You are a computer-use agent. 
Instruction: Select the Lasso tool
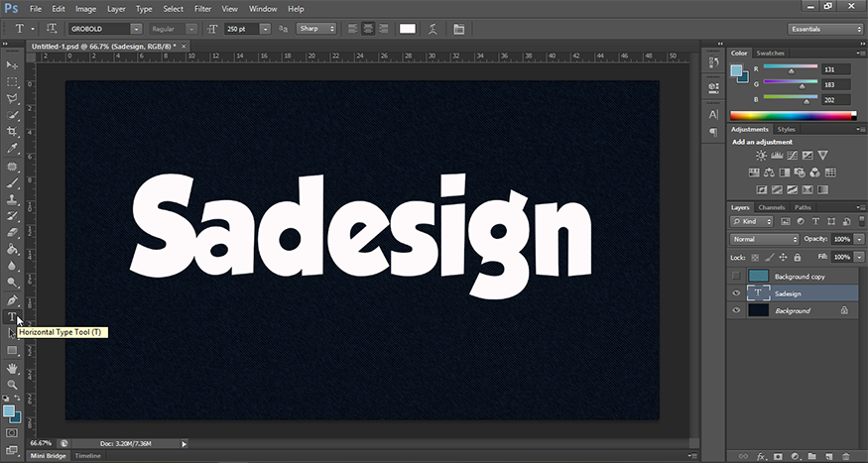[12, 99]
